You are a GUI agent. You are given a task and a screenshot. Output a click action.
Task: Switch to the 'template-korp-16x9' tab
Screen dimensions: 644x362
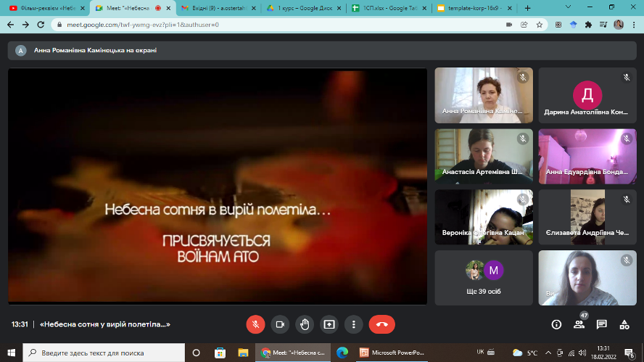(x=474, y=8)
